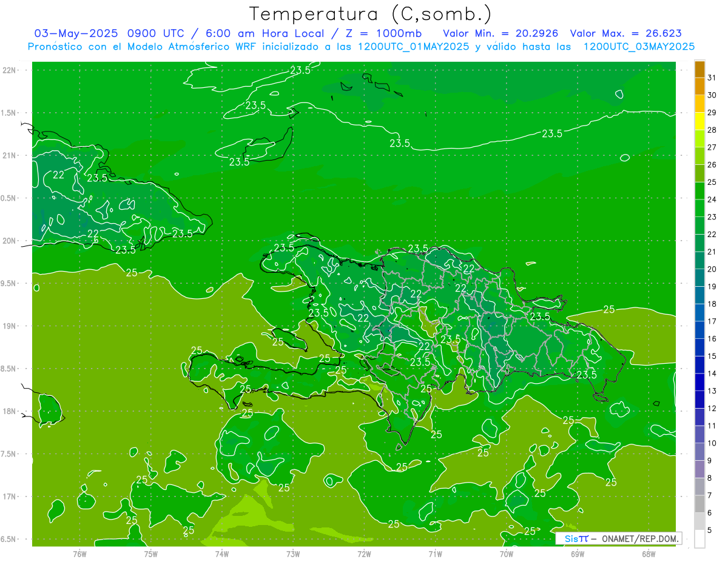This screenshot has height=562, width=728.
Task: Click the color bar label '31'
Action: click(x=712, y=78)
